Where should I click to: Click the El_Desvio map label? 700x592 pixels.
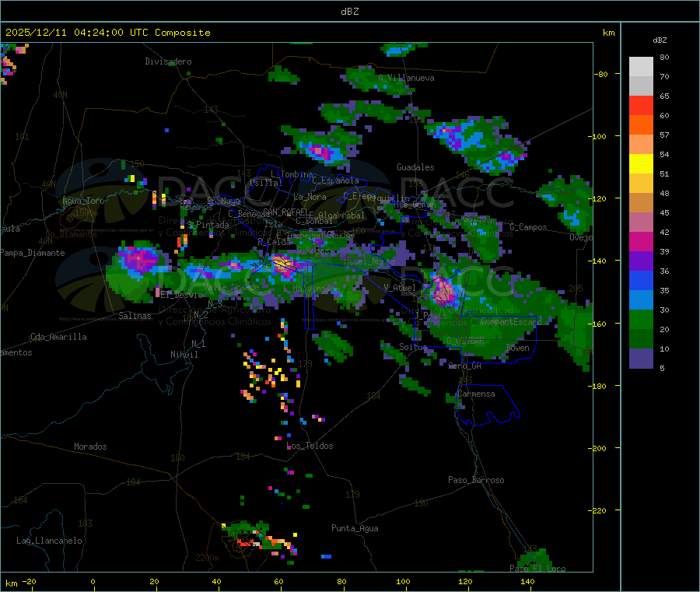point(181,295)
